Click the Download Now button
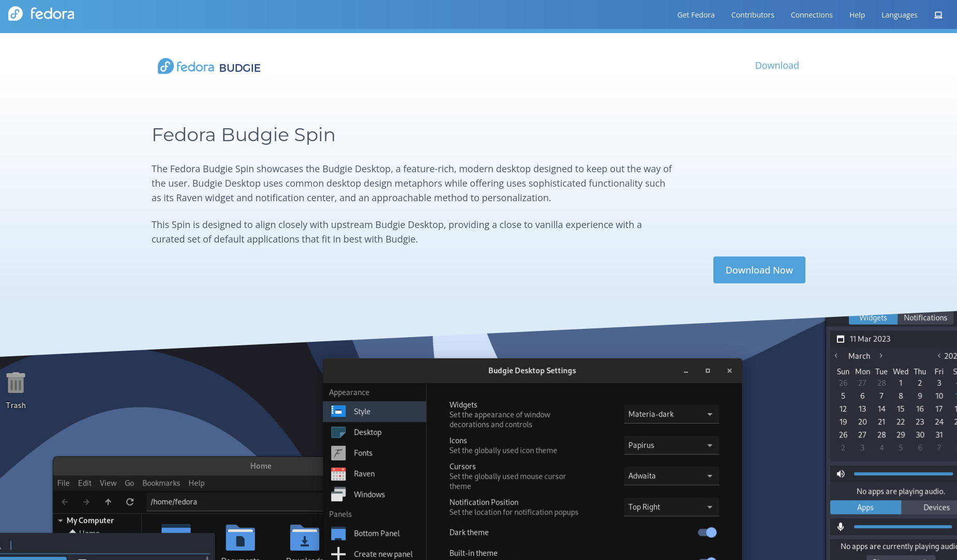 [x=759, y=270]
